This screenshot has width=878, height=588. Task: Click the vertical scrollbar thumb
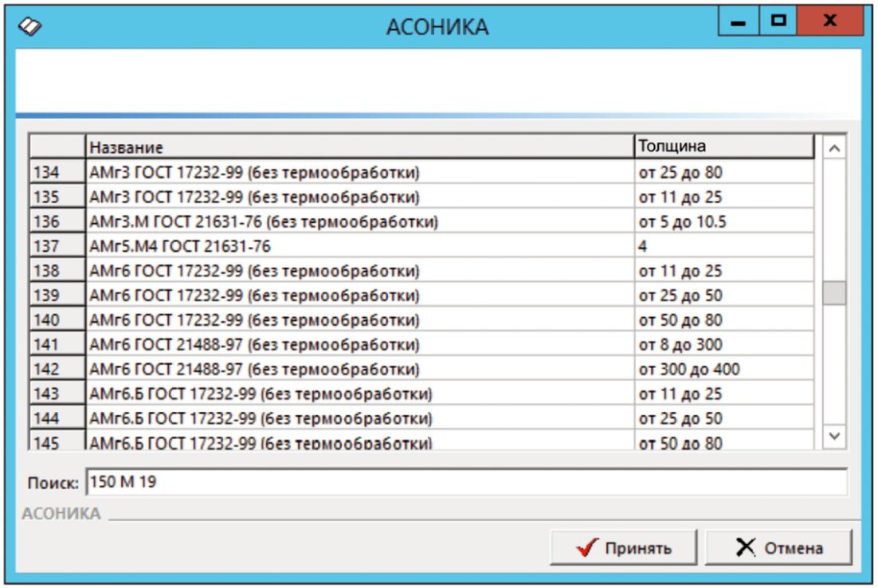click(833, 292)
